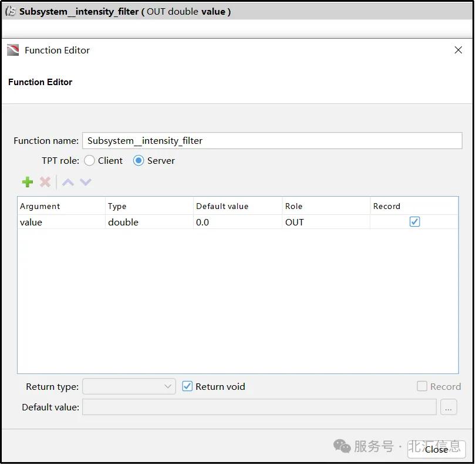476x465 pixels.
Task: Uncheck the Return void option
Action: 188,386
